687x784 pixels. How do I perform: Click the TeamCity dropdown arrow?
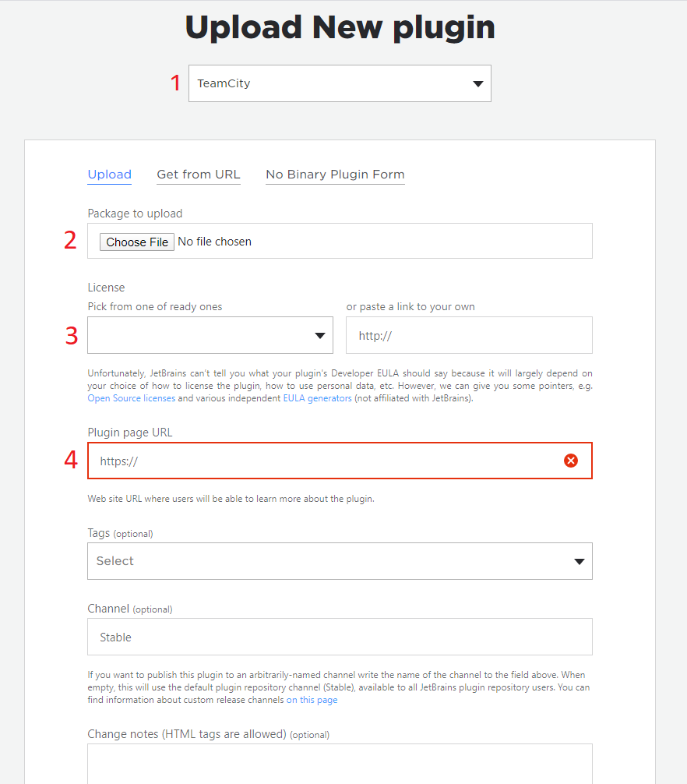(x=478, y=84)
